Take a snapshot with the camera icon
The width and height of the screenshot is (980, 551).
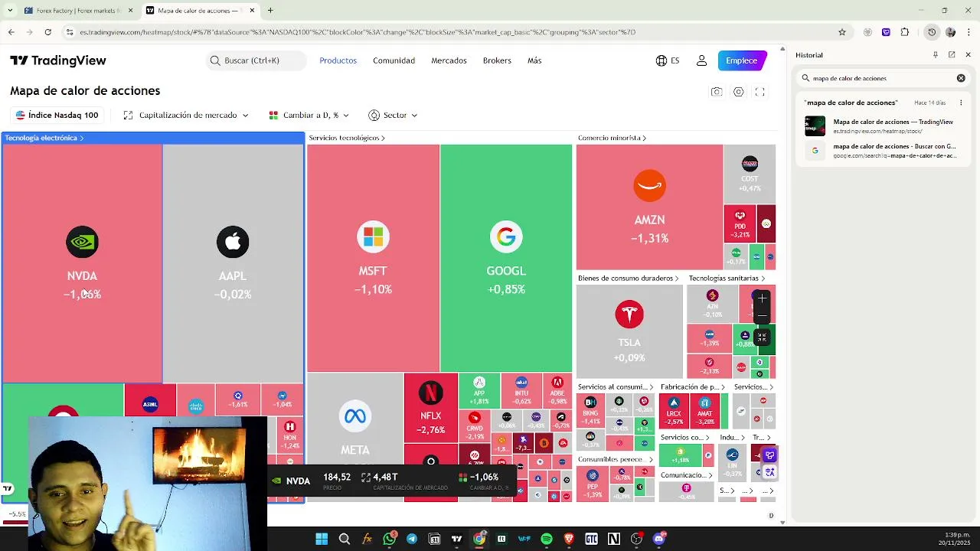pos(717,92)
